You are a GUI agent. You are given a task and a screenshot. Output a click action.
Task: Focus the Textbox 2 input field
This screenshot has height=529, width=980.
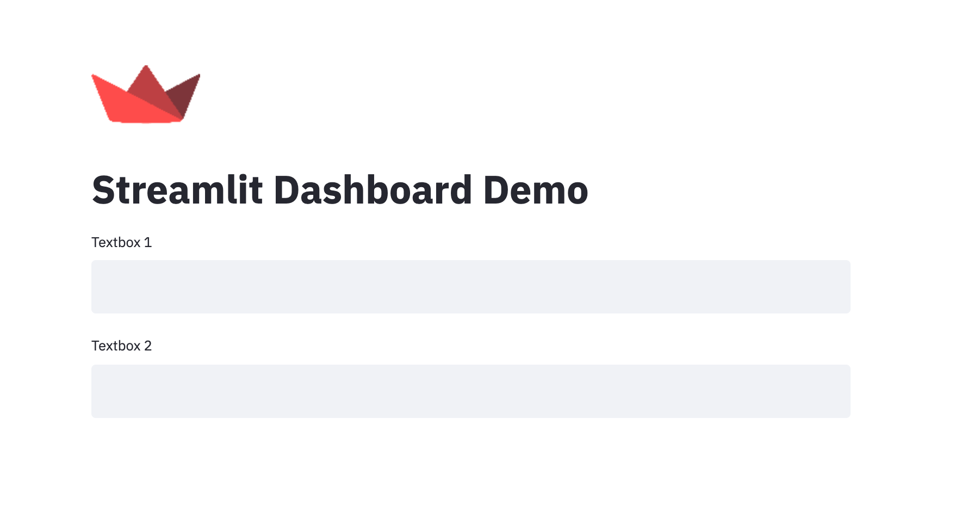tap(470, 391)
